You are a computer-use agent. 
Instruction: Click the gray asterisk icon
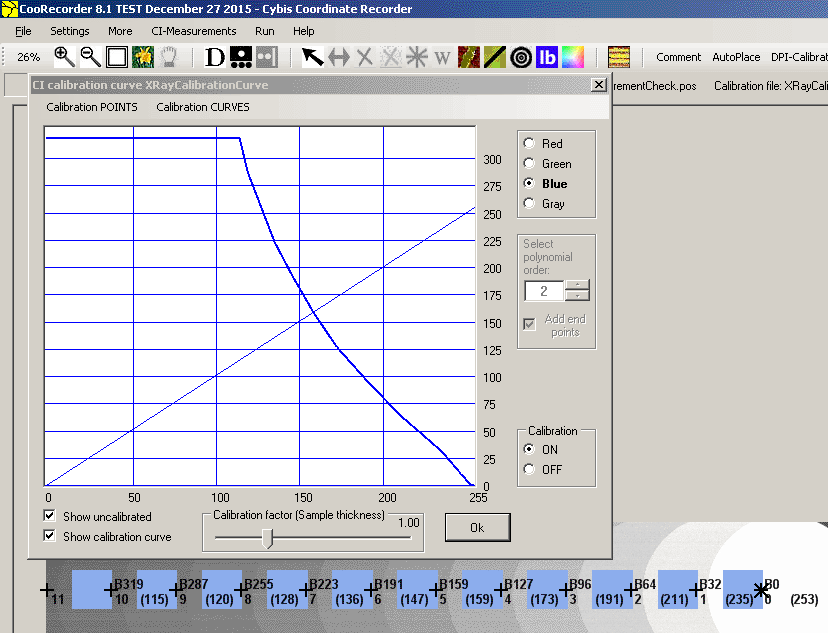tap(417, 57)
